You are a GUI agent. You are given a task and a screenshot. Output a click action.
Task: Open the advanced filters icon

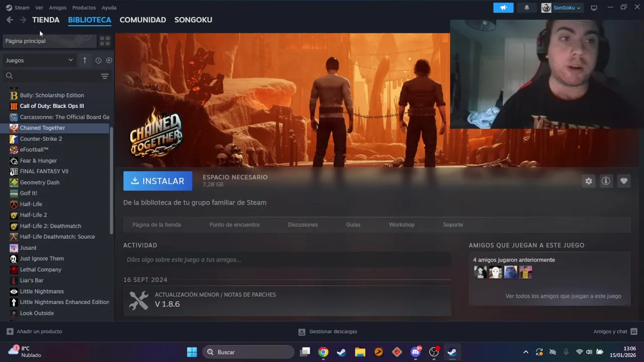tap(105, 76)
